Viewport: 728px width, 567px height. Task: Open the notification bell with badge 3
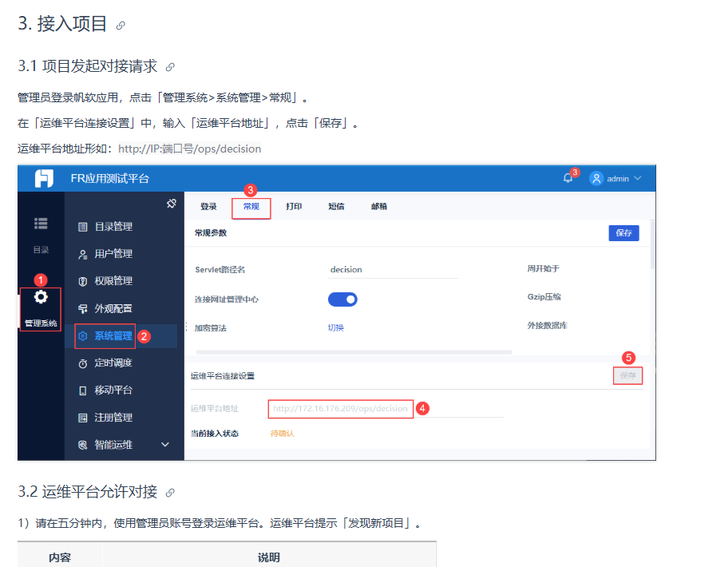(568, 178)
